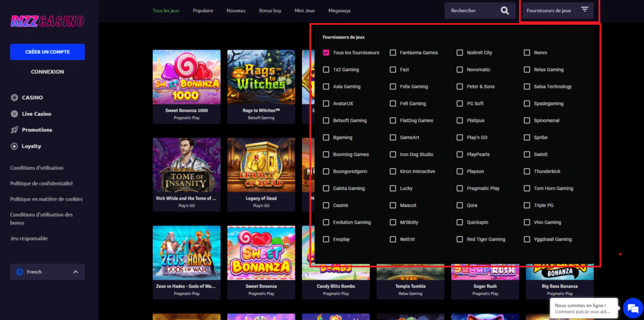Open the Legacy of Dead thumbnail
The width and height of the screenshot is (644, 320).
(x=261, y=165)
